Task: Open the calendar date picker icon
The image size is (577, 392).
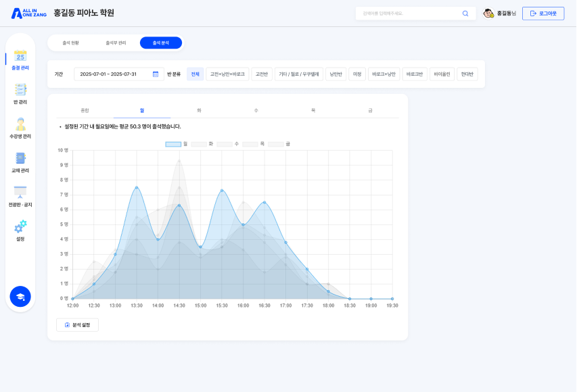Action: pos(156,74)
